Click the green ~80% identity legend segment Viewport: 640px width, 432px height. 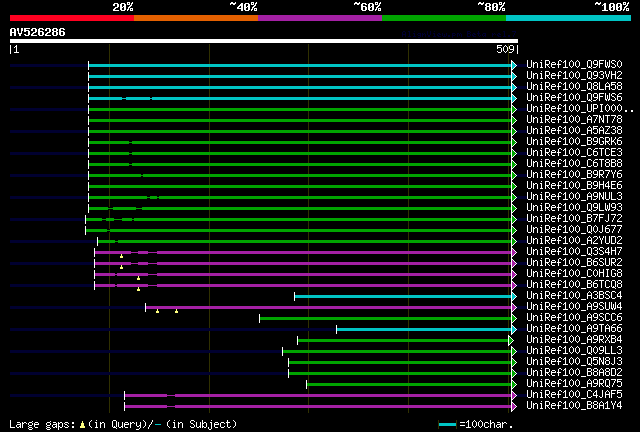coord(444,18)
